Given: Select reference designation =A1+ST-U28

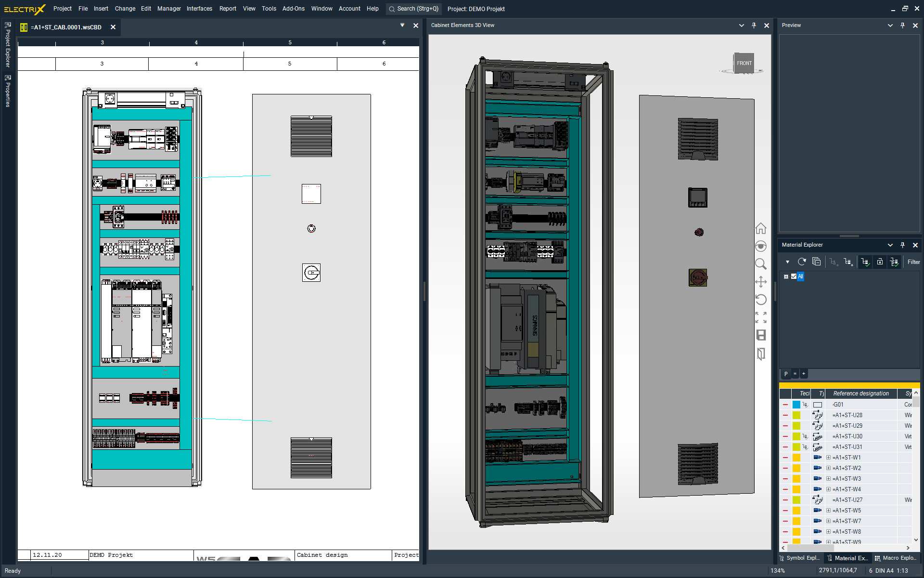Looking at the screenshot, I should [847, 415].
